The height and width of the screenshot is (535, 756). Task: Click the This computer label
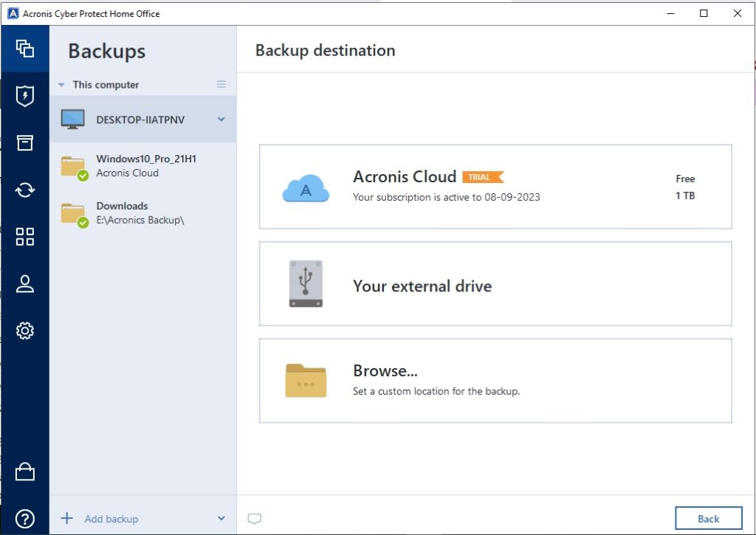pos(106,85)
